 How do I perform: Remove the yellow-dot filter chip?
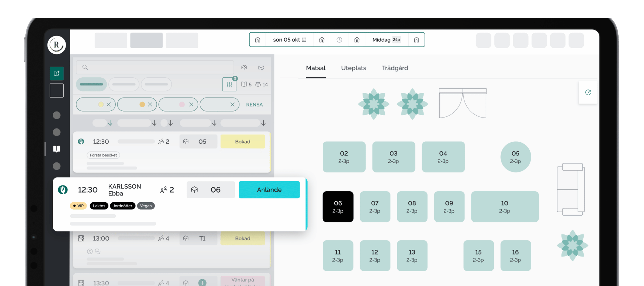[x=109, y=104]
